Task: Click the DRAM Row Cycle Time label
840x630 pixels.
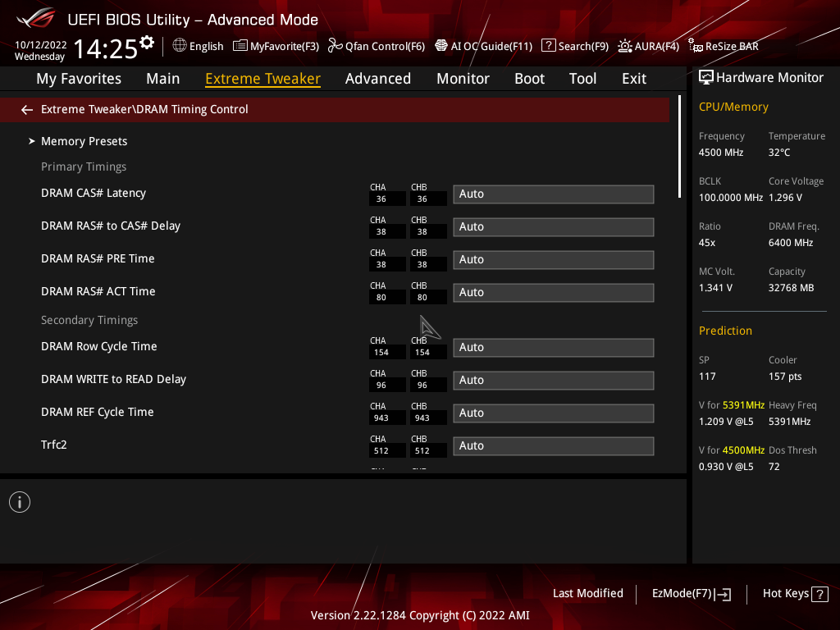Action: click(98, 347)
